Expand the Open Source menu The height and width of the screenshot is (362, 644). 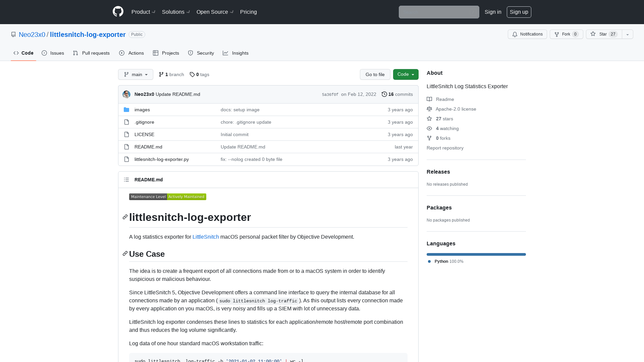[x=215, y=12]
